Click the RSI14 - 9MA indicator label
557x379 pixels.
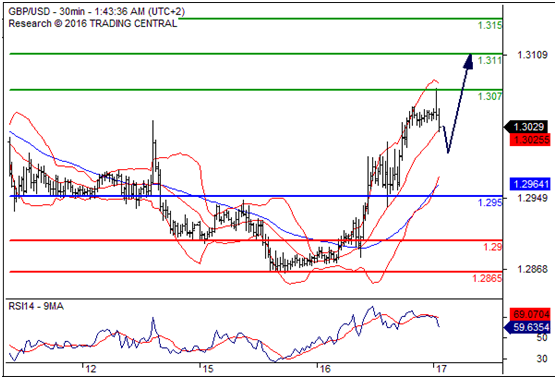click(36, 306)
